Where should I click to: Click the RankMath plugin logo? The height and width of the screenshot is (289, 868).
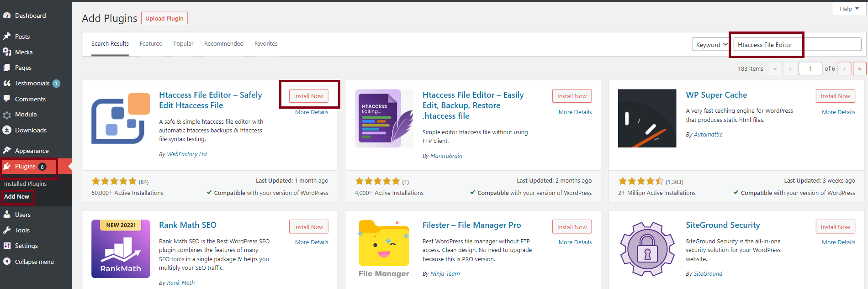[121, 249]
